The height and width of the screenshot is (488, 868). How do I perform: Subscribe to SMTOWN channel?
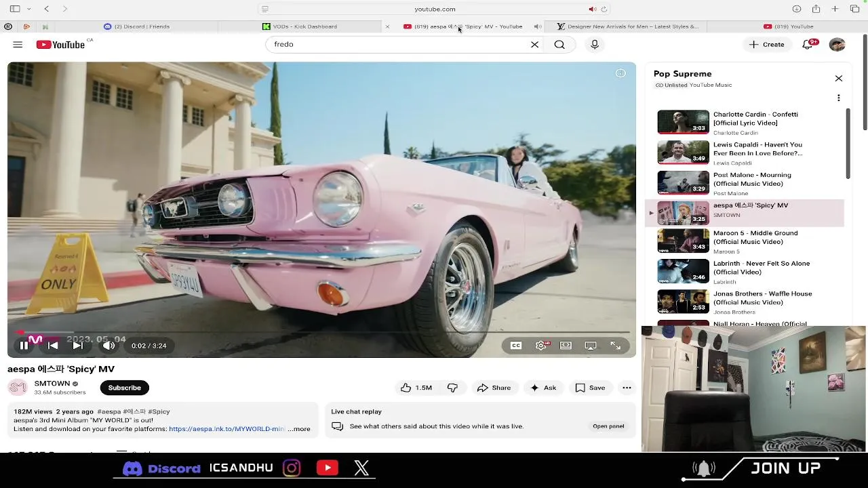pos(125,388)
